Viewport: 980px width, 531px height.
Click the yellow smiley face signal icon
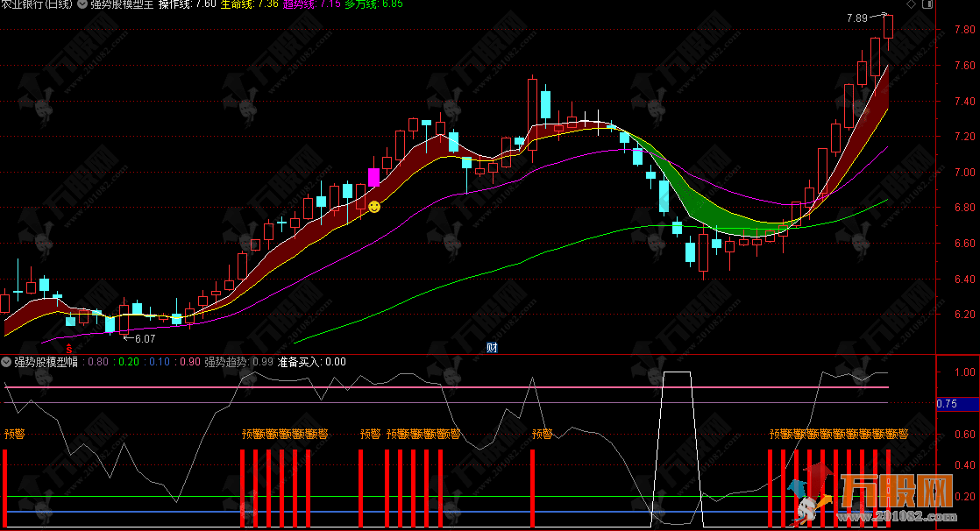374,207
